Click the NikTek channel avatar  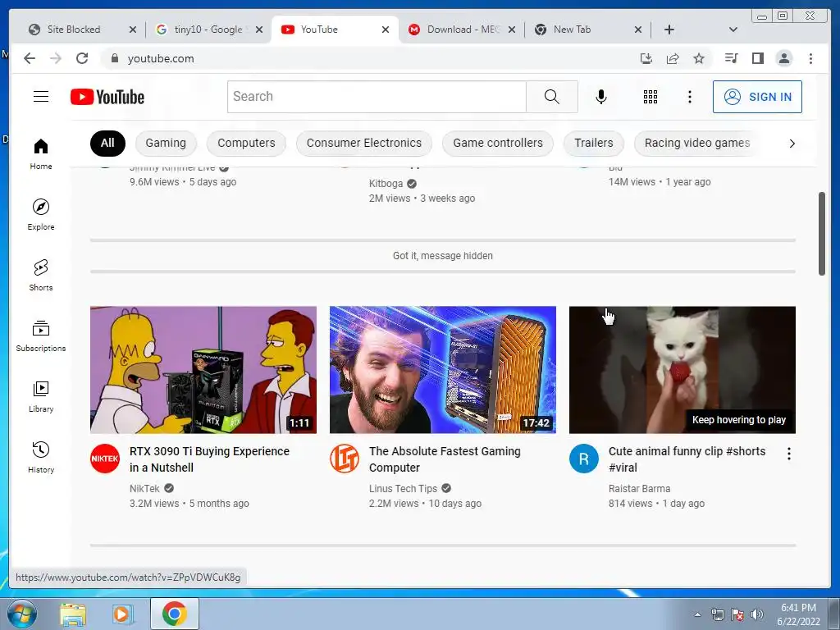coord(104,459)
